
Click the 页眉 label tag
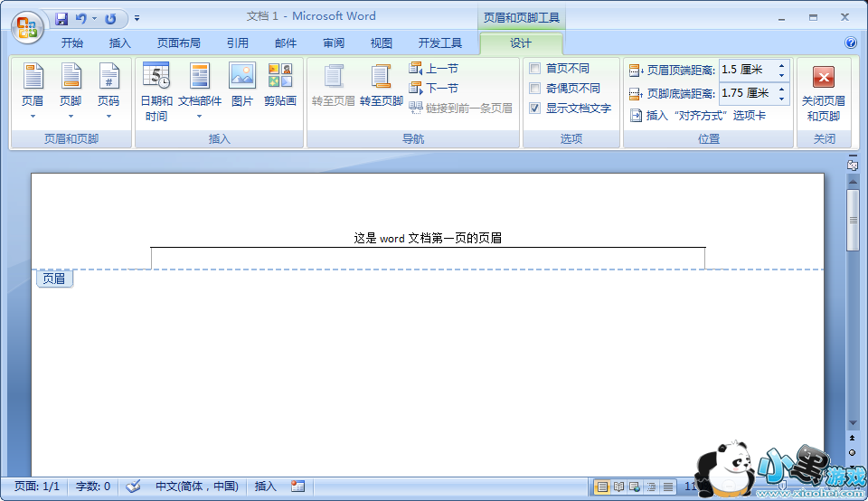(x=54, y=279)
